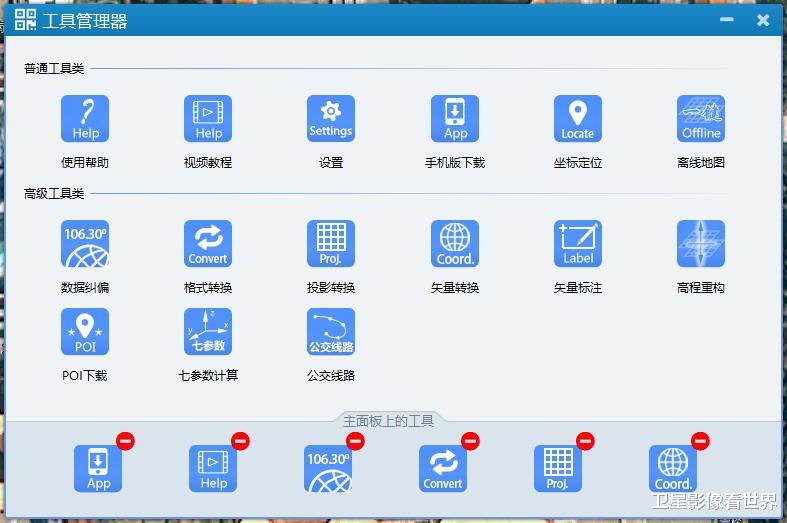Screen dimensions: 787x523
Task: Select the Help video icon in the 主面板上的工具 panel
Action: [213, 468]
